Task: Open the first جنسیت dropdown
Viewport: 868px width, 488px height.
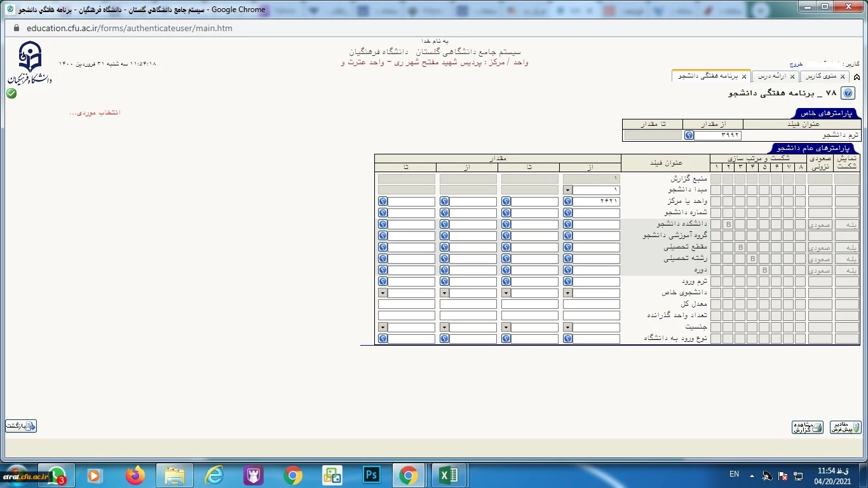Action: click(567, 327)
